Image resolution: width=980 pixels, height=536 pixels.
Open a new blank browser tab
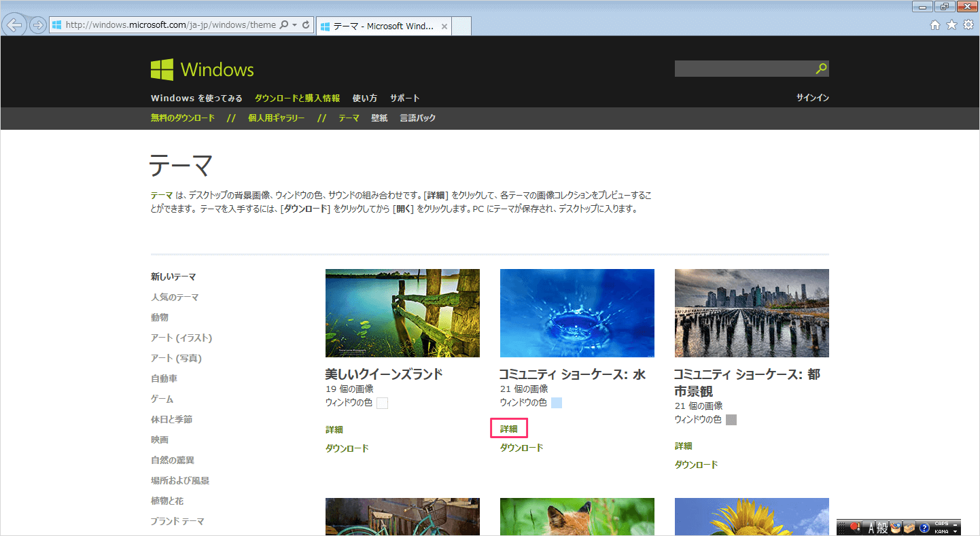[461, 26]
